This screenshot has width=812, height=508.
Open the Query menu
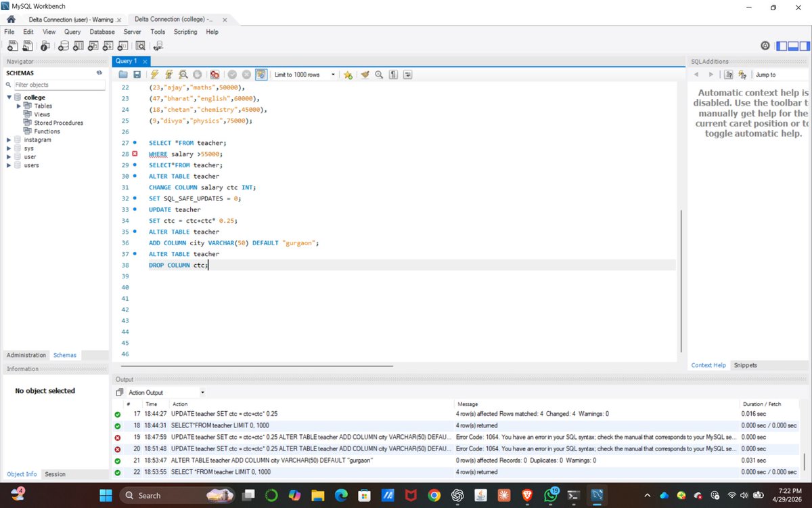pos(72,31)
